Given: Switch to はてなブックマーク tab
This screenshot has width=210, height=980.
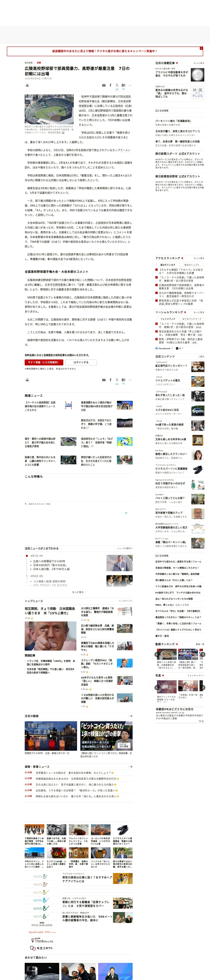Looking at the screenshot, I should tap(192, 319).
